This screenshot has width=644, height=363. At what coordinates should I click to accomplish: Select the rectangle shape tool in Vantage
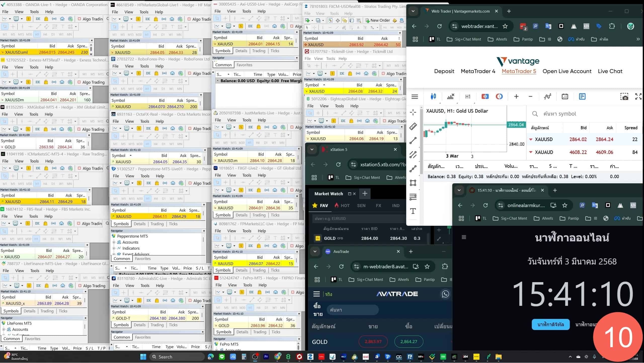coord(413,183)
